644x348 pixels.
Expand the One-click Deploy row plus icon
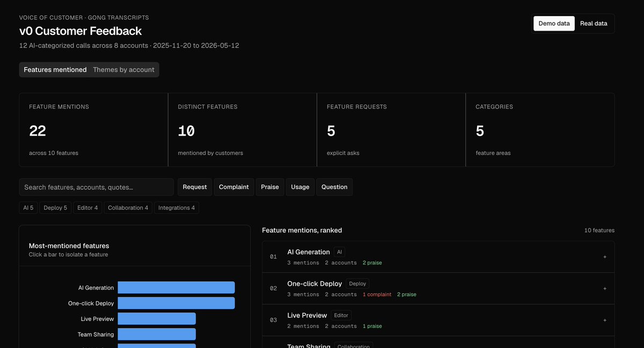click(605, 288)
